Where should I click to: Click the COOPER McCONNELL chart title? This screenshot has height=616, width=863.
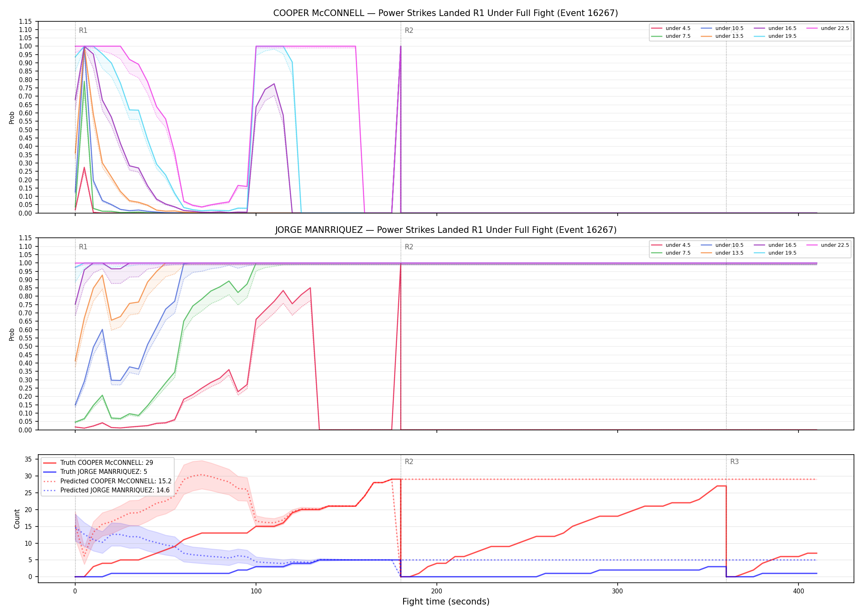click(x=445, y=13)
